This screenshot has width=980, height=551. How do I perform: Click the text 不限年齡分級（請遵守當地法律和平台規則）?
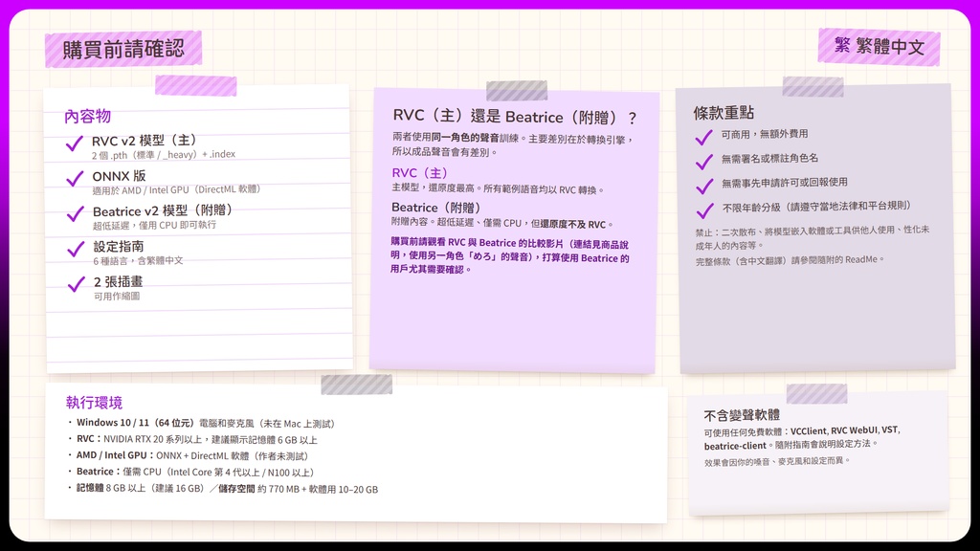[x=816, y=207]
